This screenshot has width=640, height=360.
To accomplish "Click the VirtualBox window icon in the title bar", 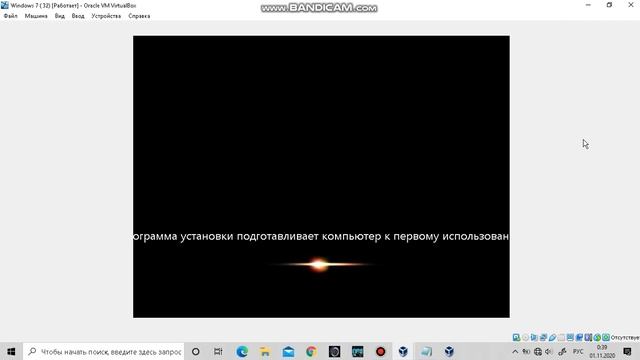I will [x=5, y=5].
